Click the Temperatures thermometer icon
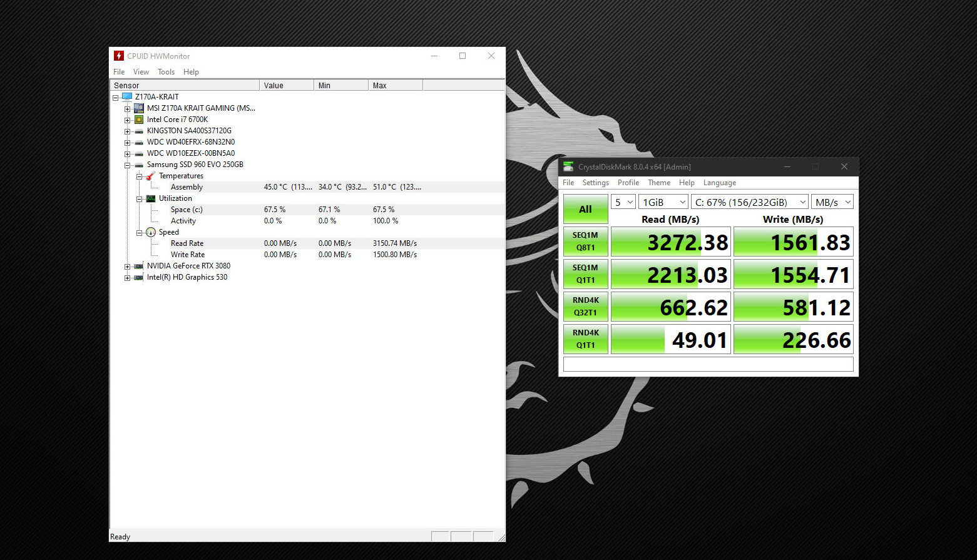This screenshot has height=560, width=977. tap(151, 176)
